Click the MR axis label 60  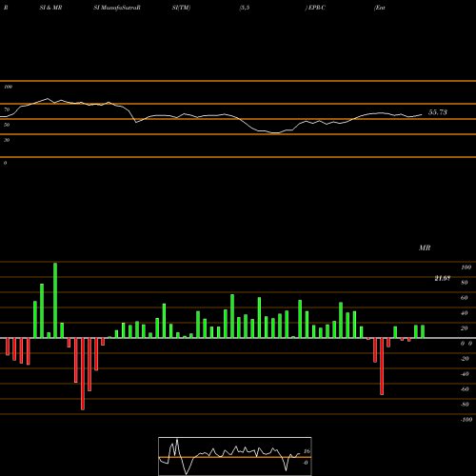[x=465, y=298]
